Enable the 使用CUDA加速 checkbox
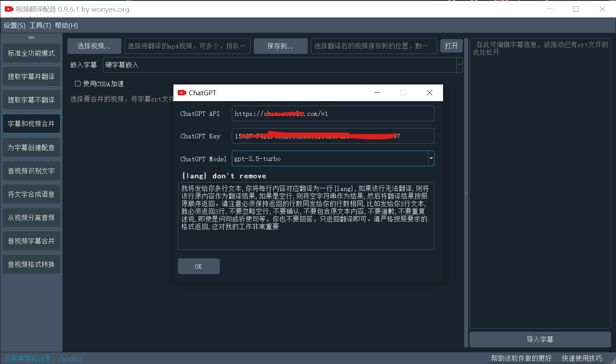Image resolution: width=616 pixels, height=364 pixels. 78,84
